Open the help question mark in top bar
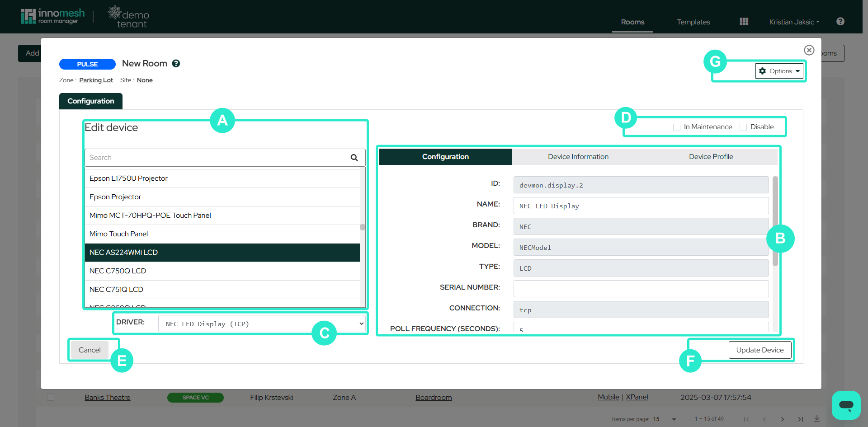The height and width of the screenshot is (427, 868). click(840, 21)
